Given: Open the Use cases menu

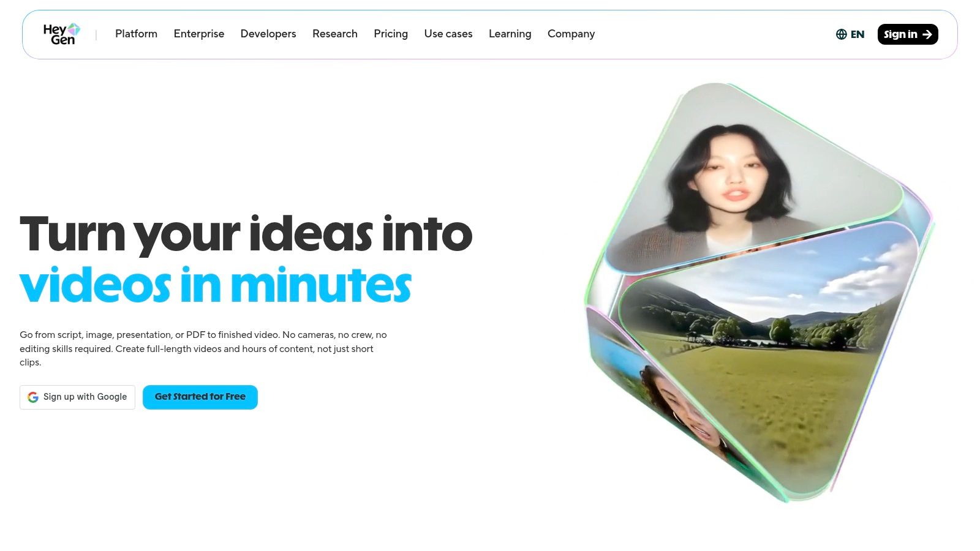Looking at the screenshot, I should [x=448, y=34].
